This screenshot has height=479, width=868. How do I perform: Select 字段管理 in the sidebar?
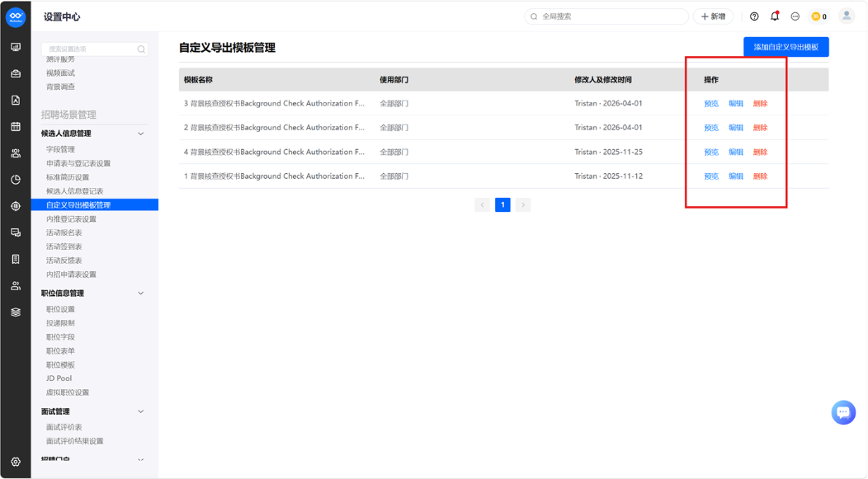60,149
